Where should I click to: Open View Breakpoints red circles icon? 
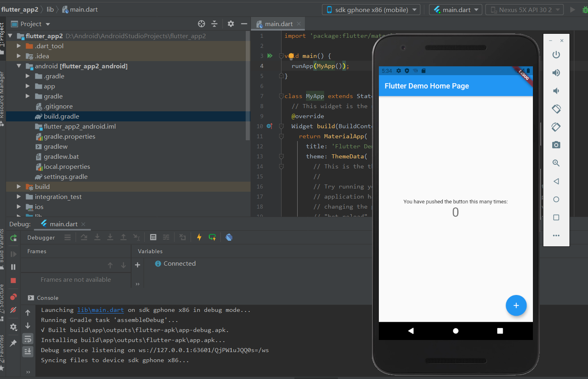point(13,297)
